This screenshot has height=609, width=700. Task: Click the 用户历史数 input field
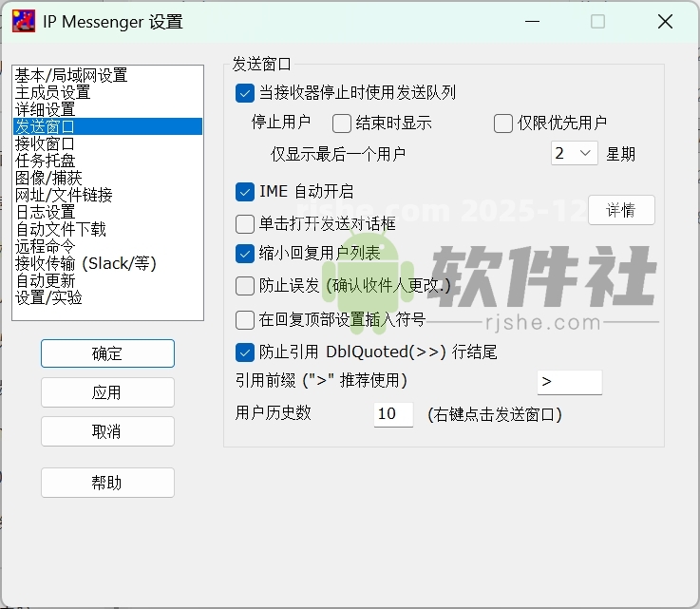click(393, 414)
